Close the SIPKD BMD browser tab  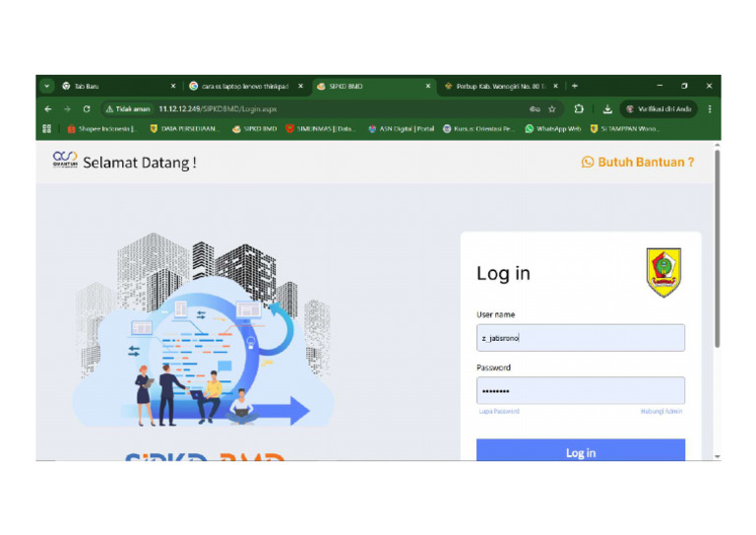point(428,87)
